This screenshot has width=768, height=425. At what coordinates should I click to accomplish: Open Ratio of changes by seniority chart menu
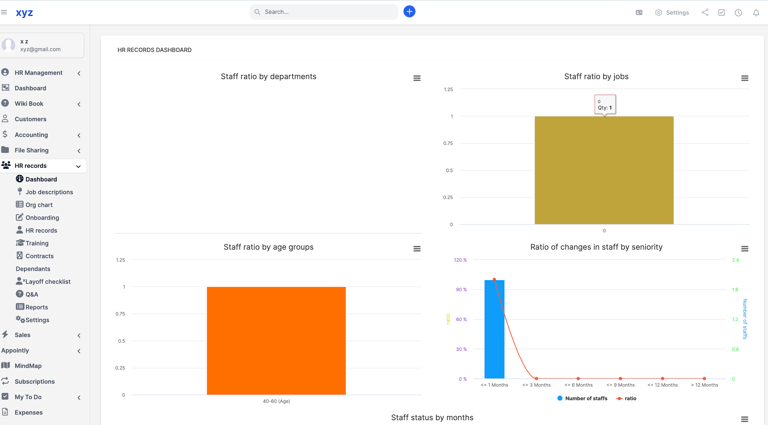coord(744,249)
